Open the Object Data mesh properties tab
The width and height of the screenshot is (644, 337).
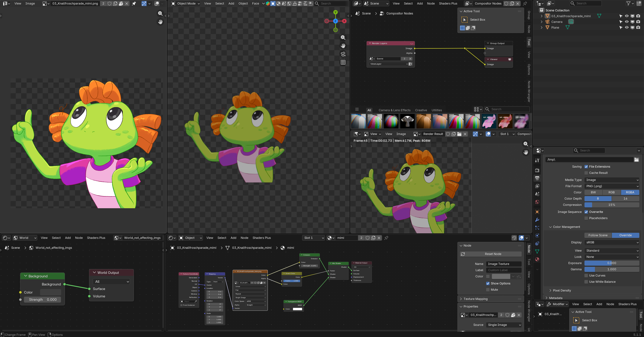coord(537,251)
